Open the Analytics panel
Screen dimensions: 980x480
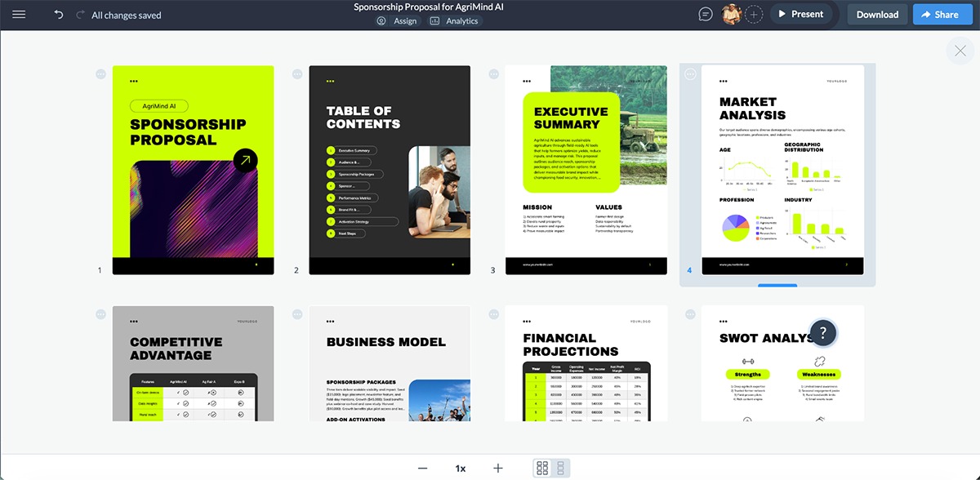[455, 21]
